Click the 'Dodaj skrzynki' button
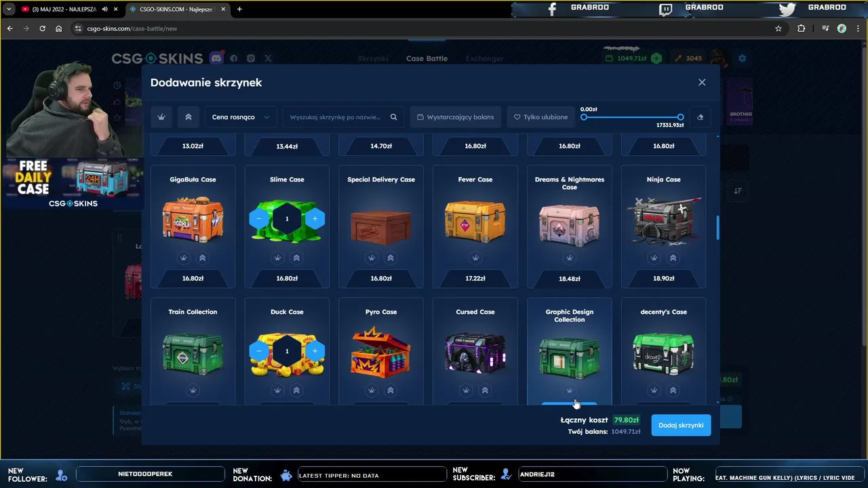This screenshot has height=488, width=868. 681,425
